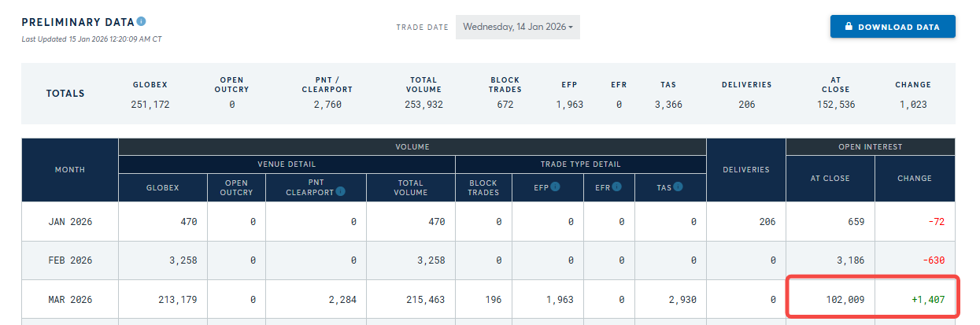Click the Download Data button

tap(893, 26)
